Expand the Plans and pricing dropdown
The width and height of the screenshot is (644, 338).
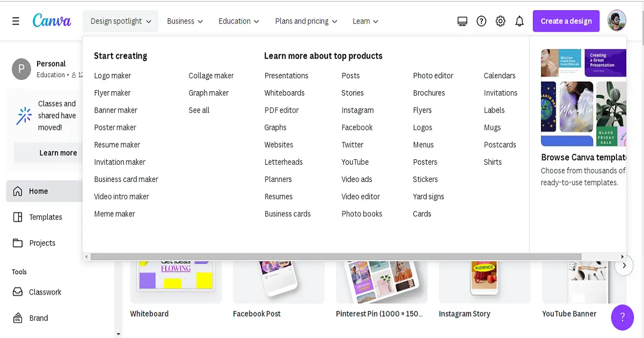tap(306, 21)
